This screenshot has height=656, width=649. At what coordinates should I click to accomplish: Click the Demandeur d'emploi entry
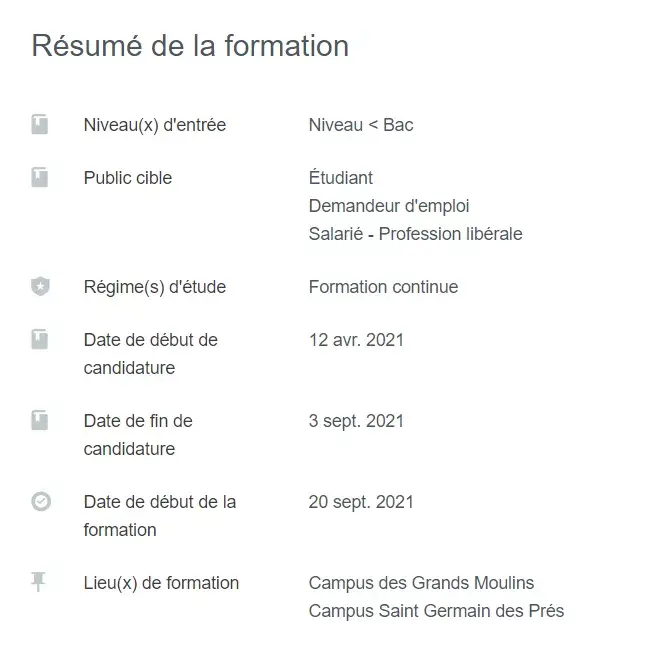(389, 206)
